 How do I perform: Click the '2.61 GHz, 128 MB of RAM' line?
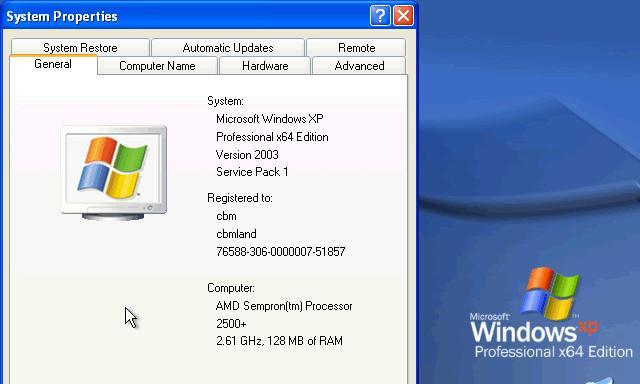(279, 341)
